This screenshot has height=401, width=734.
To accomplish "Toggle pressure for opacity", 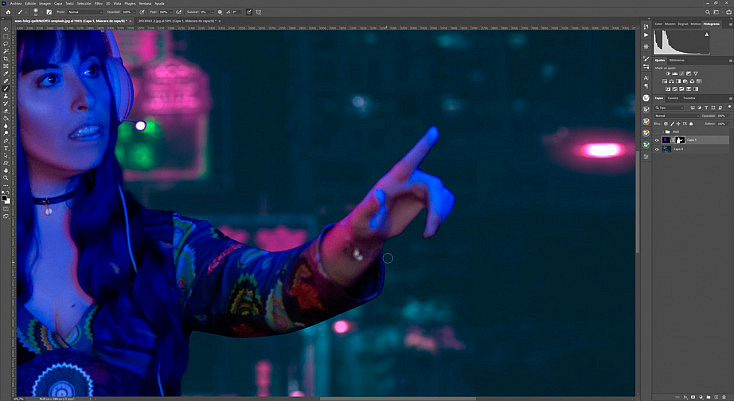I will pos(142,12).
